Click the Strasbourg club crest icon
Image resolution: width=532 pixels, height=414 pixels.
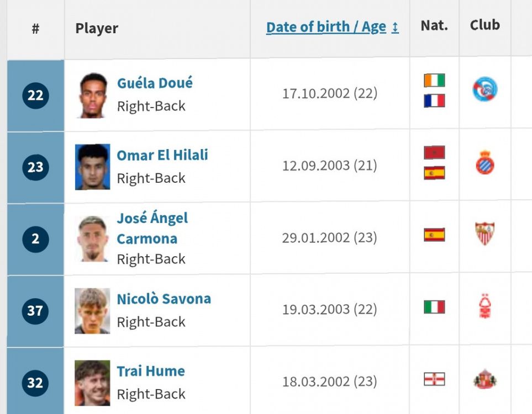click(x=485, y=89)
